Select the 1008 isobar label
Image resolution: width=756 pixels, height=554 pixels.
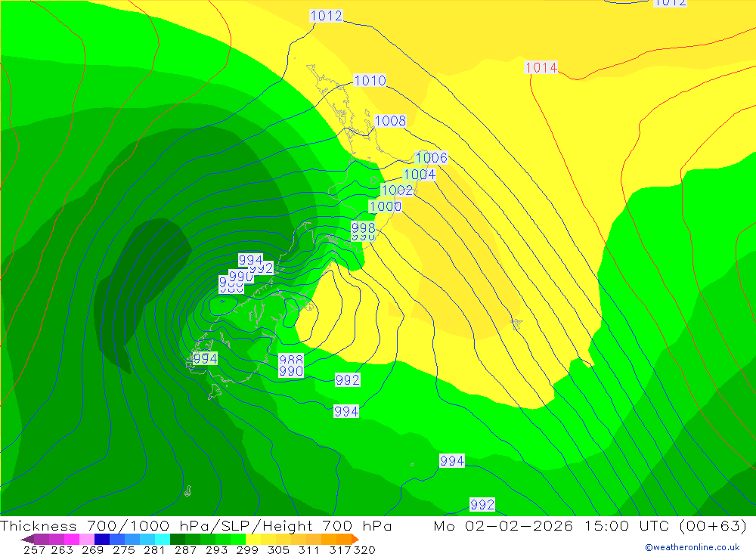(x=390, y=120)
